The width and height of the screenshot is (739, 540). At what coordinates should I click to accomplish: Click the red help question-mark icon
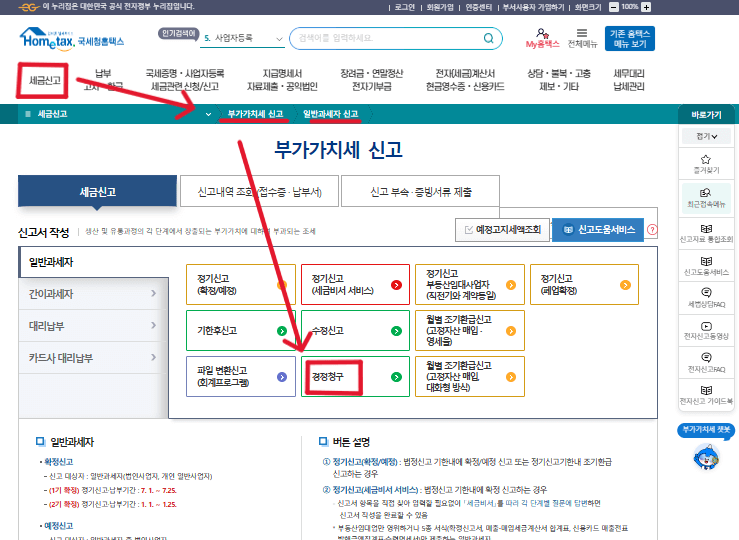(652, 229)
